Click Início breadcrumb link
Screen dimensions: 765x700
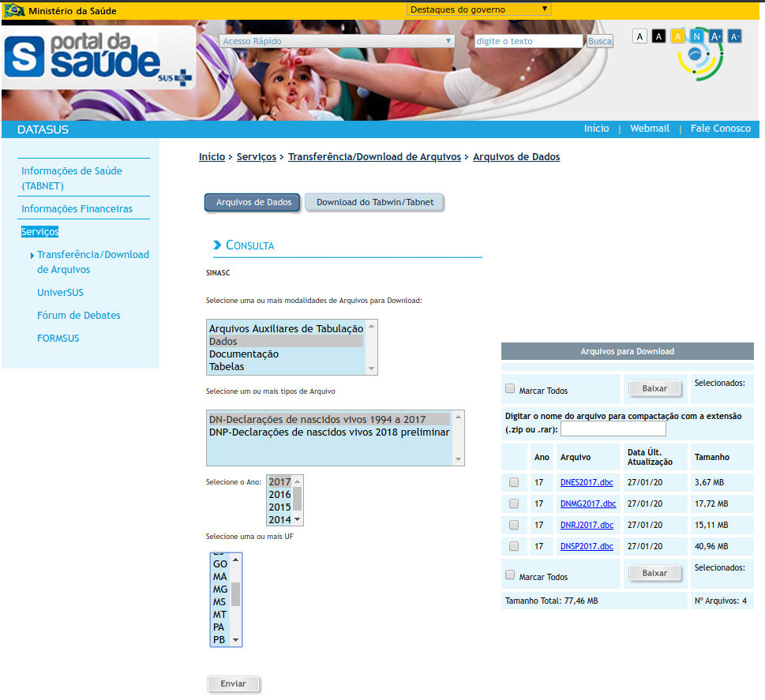point(212,156)
